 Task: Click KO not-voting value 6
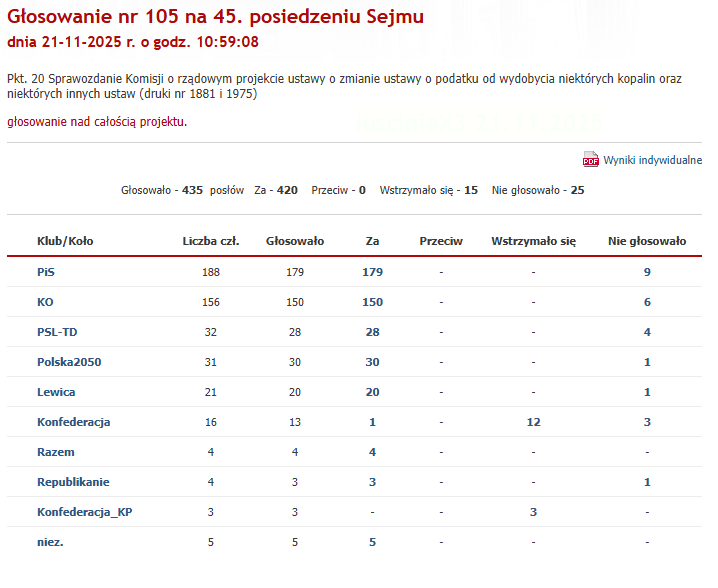pyautogui.click(x=647, y=302)
